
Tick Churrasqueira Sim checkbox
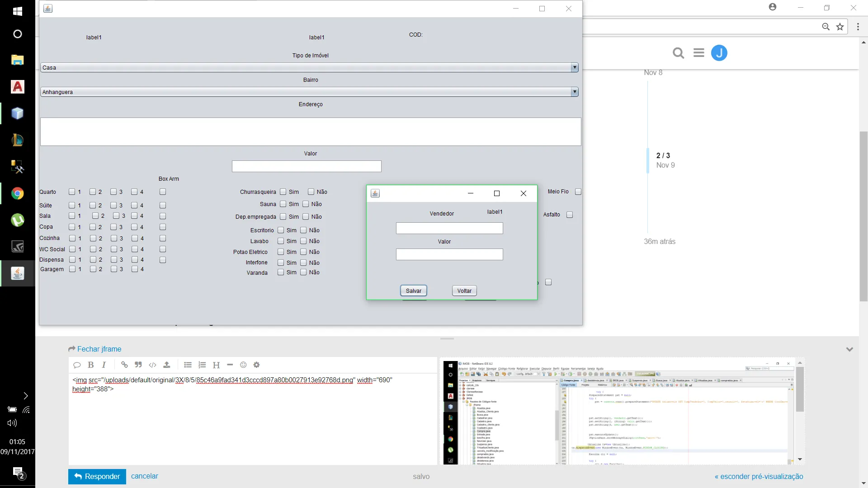click(283, 192)
